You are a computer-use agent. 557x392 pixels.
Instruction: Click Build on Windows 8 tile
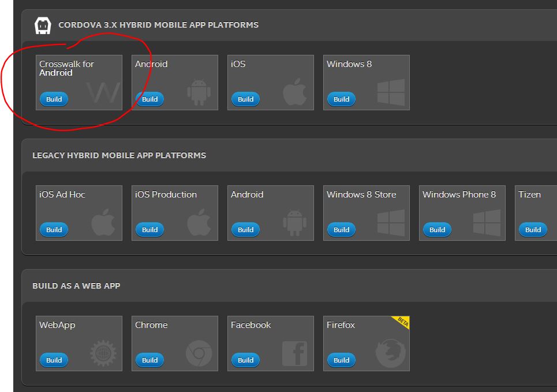(x=341, y=99)
